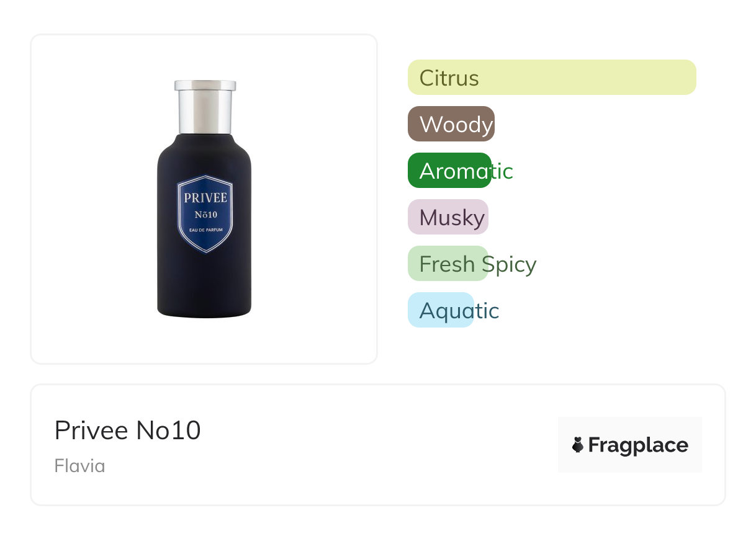The width and height of the screenshot is (756, 536).
Task: Click the EAU DE PARFUM label text
Action: pyautogui.click(x=205, y=230)
